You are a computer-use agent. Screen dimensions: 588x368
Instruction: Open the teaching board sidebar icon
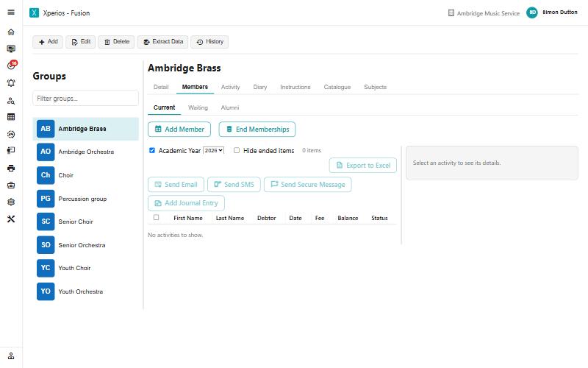coord(11,151)
